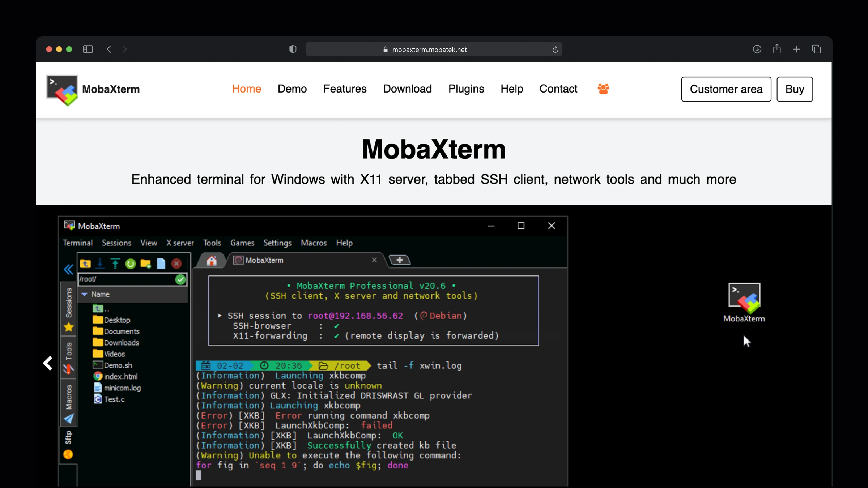Select the parent directory '..' entry
This screenshot has height=488, width=868.
(x=101, y=309)
